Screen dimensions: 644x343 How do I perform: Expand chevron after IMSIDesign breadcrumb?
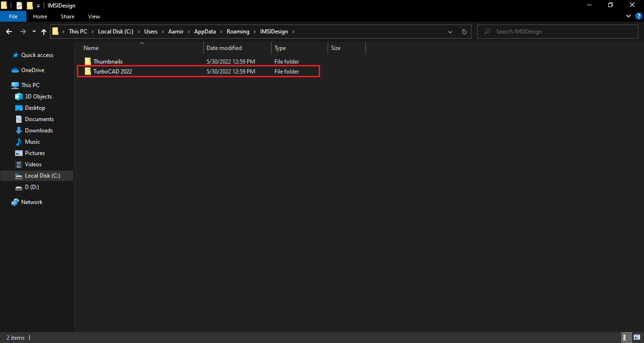[293, 32]
